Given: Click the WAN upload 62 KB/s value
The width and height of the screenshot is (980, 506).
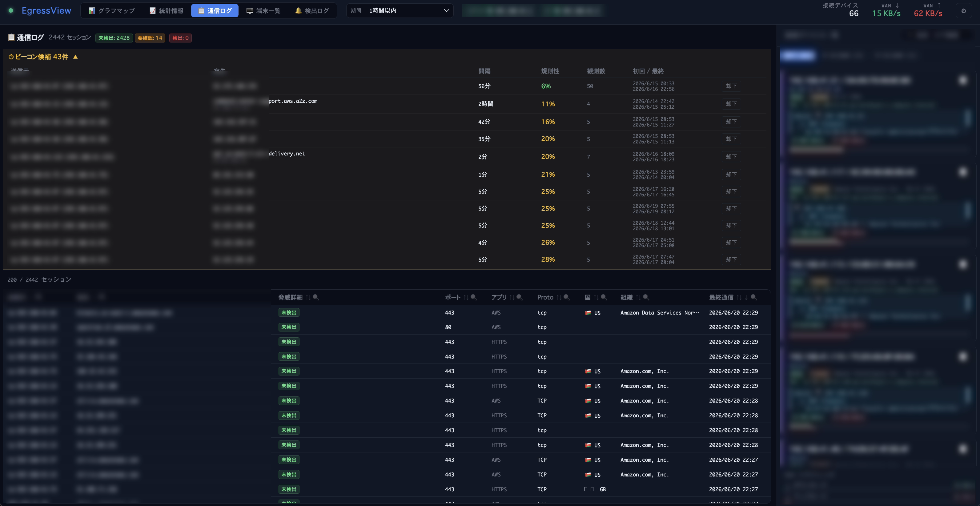Looking at the screenshot, I should (928, 13).
